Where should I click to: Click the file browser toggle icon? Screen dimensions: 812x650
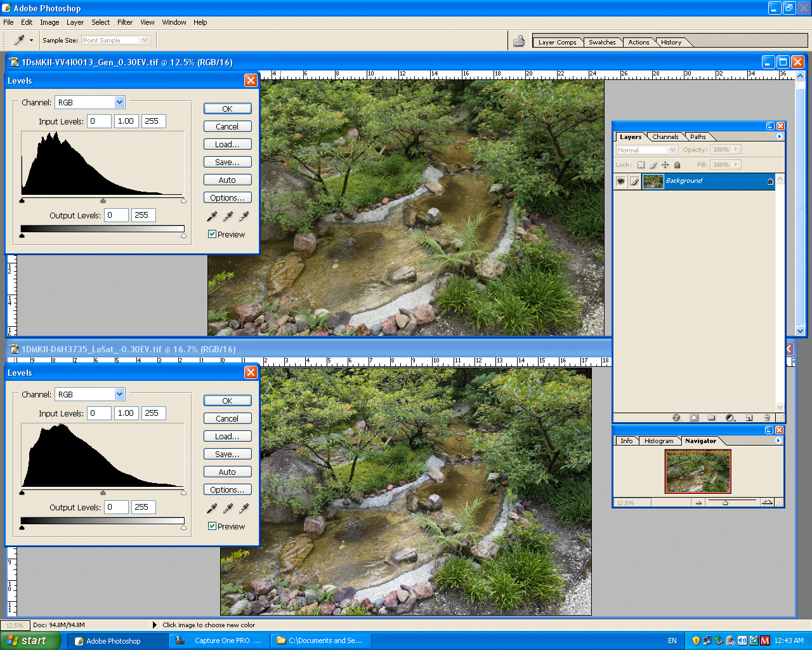tap(519, 41)
